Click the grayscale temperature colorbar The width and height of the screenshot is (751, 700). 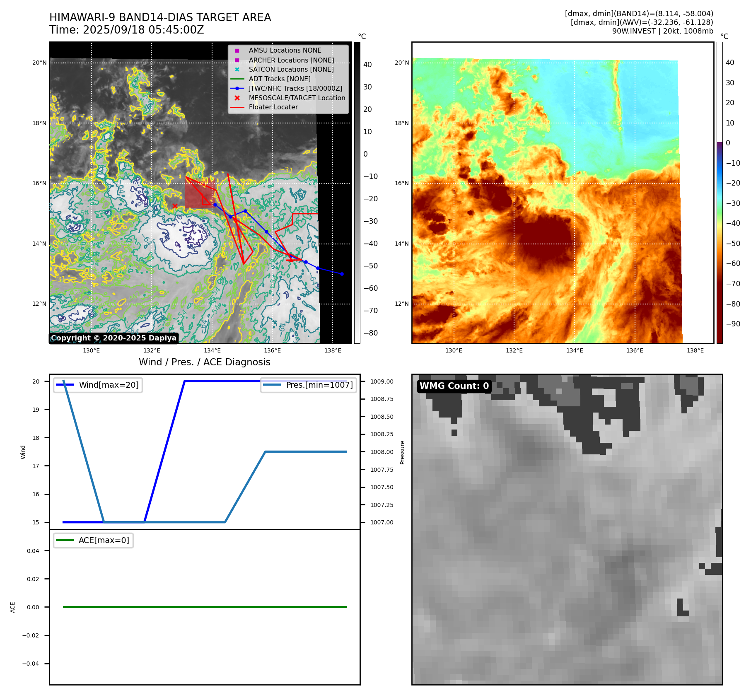pyautogui.click(x=357, y=193)
